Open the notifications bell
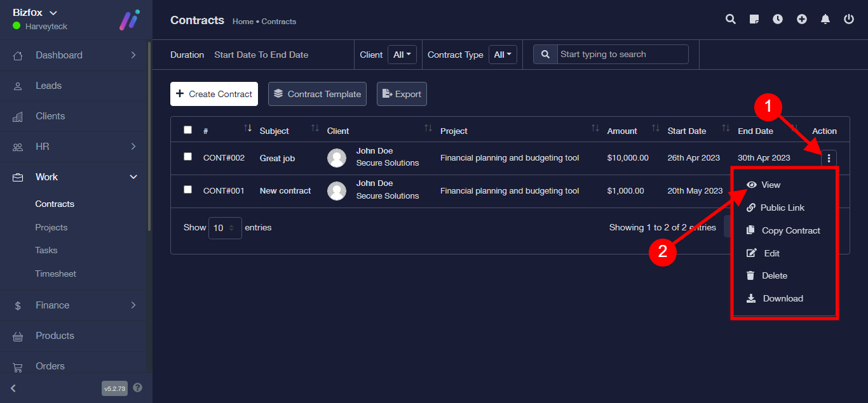 (825, 20)
